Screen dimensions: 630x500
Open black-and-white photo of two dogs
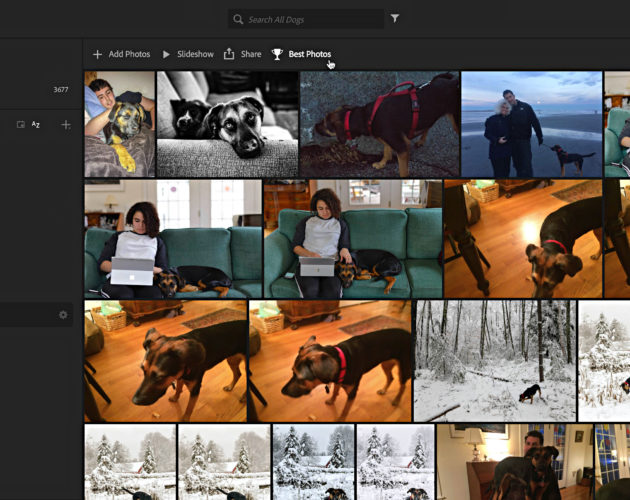[x=227, y=124]
